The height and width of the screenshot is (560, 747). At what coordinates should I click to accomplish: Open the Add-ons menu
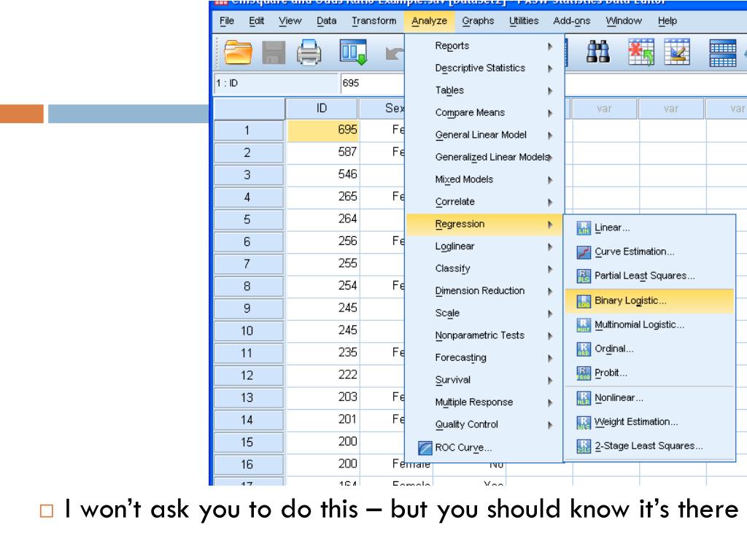pos(572,21)
